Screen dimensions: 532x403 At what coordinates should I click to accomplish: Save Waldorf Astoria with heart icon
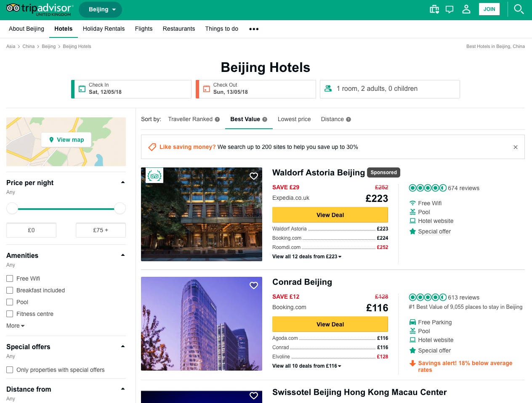254,176
